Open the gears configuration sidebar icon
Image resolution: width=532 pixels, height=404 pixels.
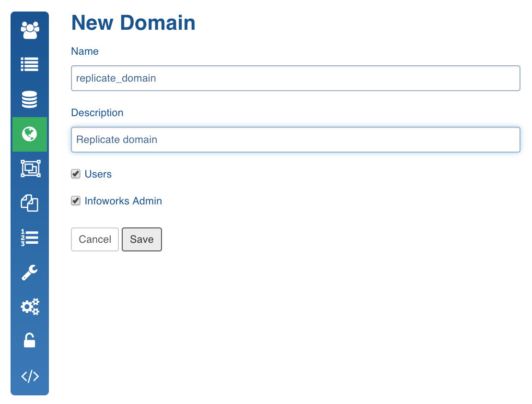pyautogui.click(x=30, y=307)
